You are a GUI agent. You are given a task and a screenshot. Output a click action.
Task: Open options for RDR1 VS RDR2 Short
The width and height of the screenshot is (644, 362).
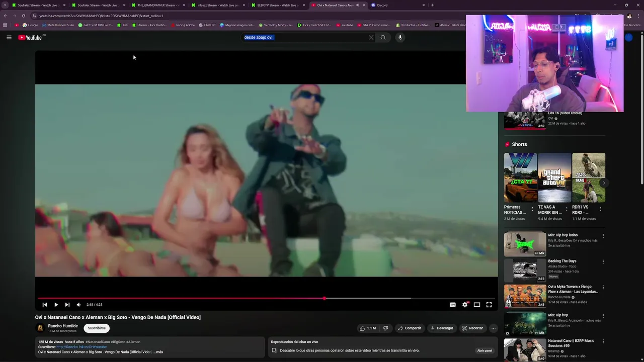(600, 209)
